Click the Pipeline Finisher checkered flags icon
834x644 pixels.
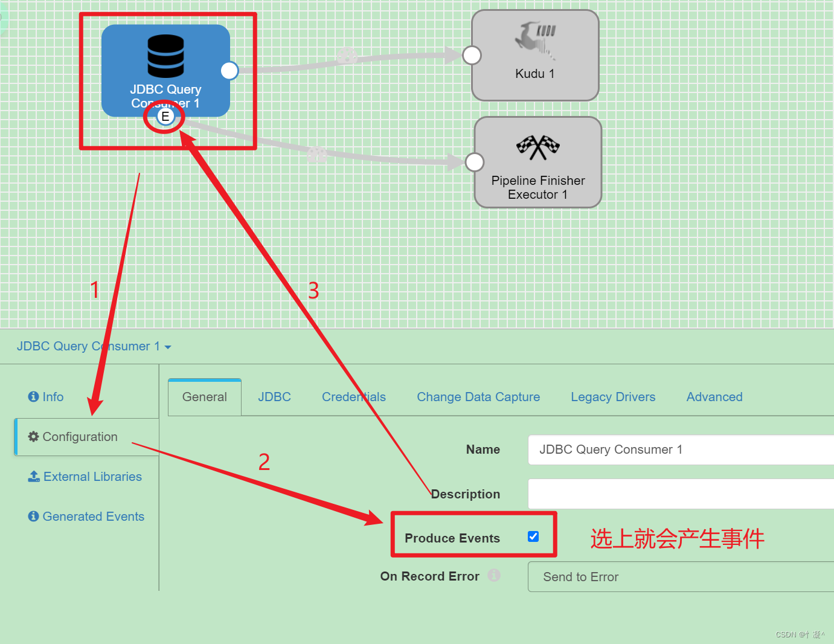click(x=538, y=147)
